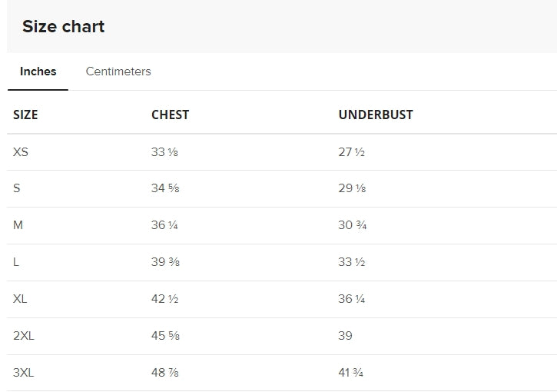Click the XS chest value 33 ⅛
This screenshot has width=557, height=392.
[x=164, y=152]
